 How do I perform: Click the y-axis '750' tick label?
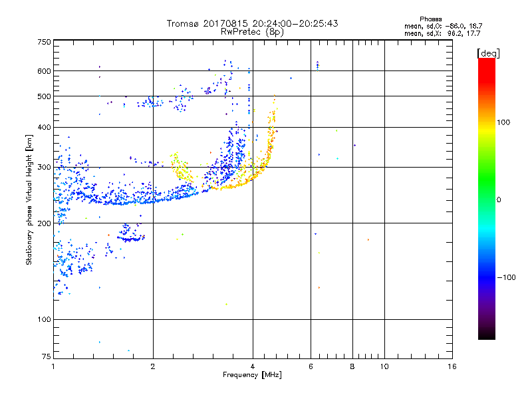click(44, 42)
